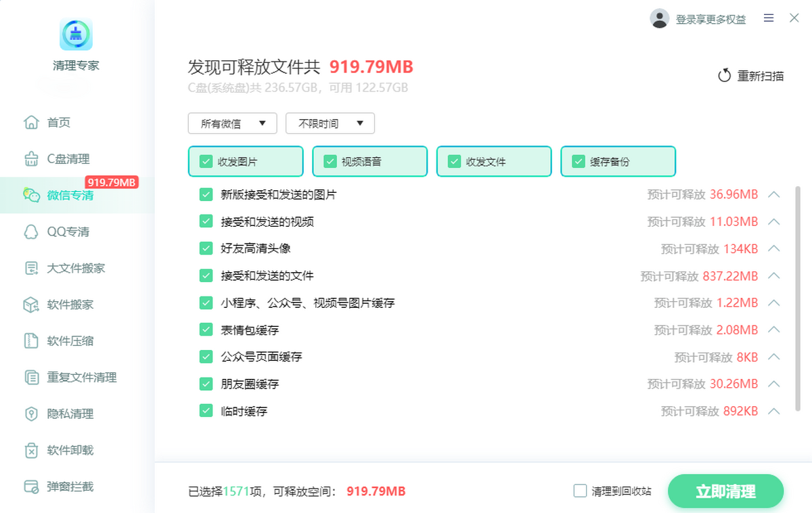812x513 pixels.
Task: Toggle the 视频语音 category filter
Action: 370,162
